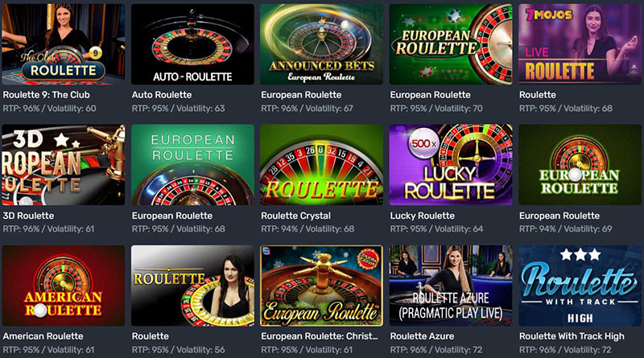
Task: Open the teal European Roulette tile
Action: (x=192, y=165)
